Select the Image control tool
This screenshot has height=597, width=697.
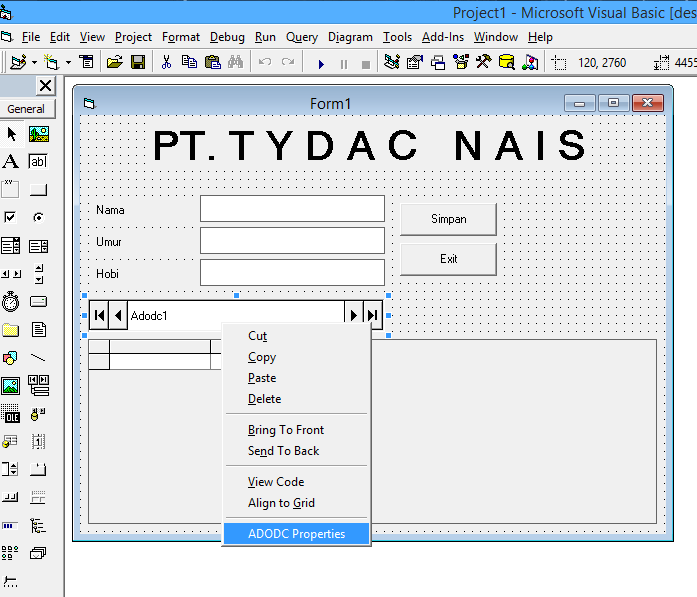click(11, 386)
